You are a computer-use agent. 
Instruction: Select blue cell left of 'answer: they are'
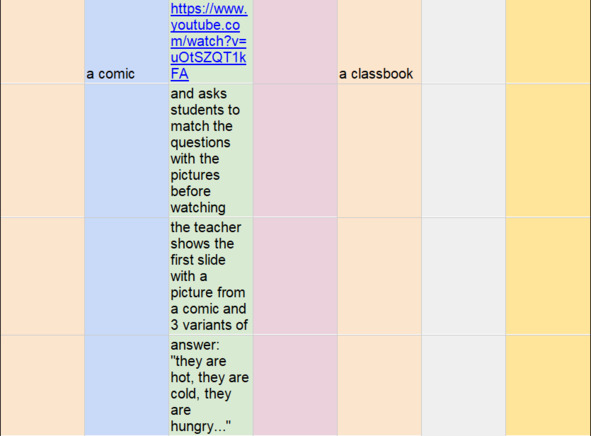tap(126, 386)
